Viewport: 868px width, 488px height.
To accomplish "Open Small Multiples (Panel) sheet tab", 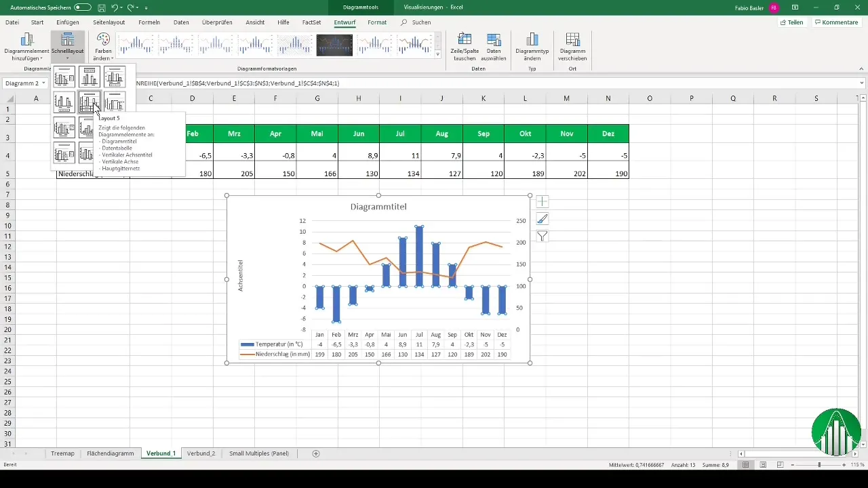I will (x=259, y=453).
